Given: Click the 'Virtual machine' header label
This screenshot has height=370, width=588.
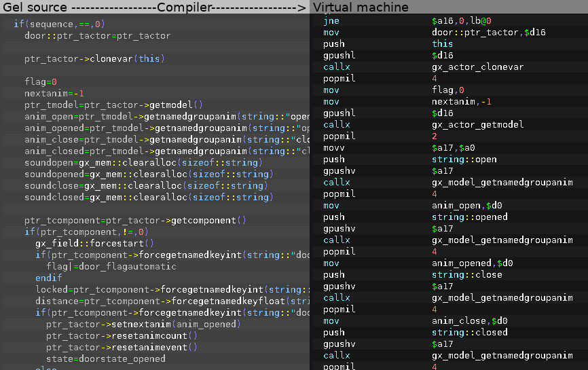Looking at the screenshot, I should (361, 7).
